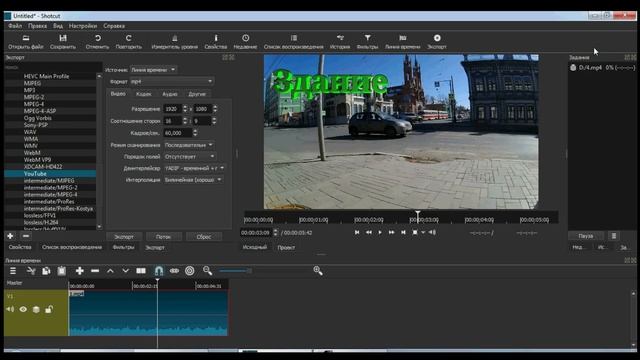640x360 pixels.
Task: Click the timeline Lift up-arrow icon
Action: pyautogui.click(x=110, y=271)
